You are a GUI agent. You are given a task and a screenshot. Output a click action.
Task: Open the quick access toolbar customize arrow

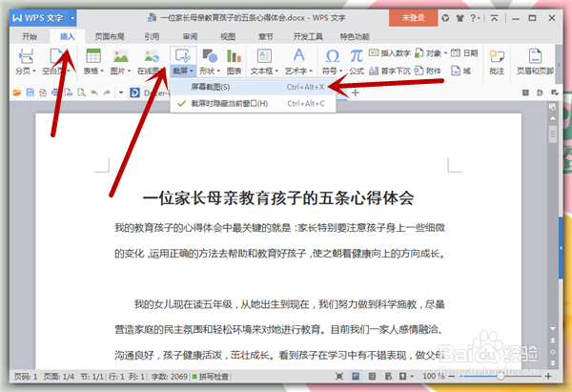(121, 93)
